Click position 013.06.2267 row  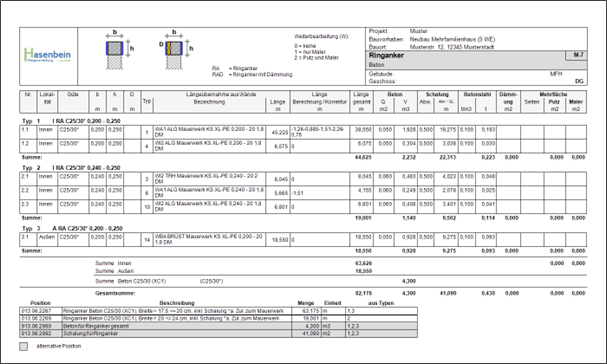click(218, 311)
